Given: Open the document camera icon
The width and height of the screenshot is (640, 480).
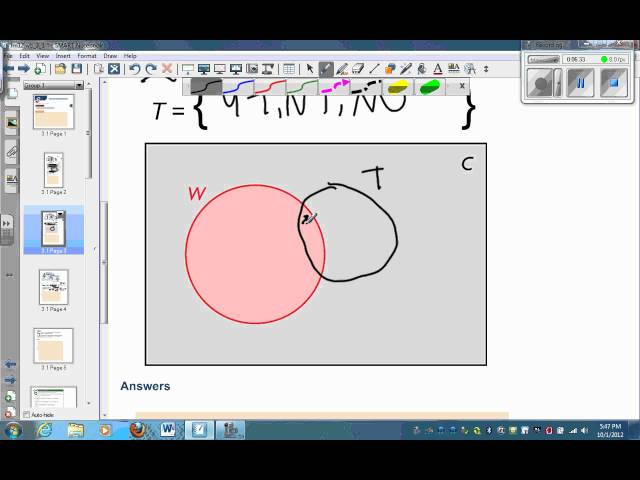Looking at the screenshot, I should click(268, 69).
